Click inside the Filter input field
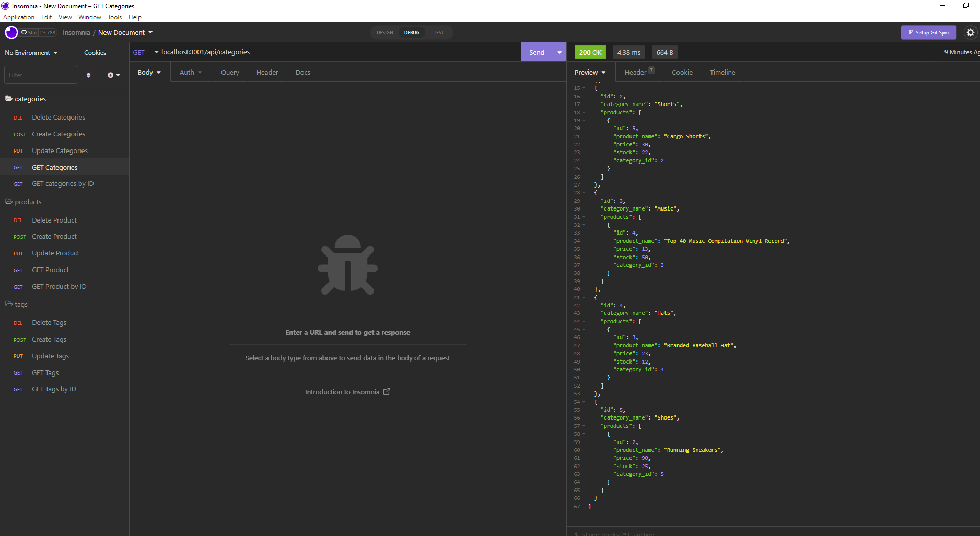Image resolution: width=980 pixels, height=536 pixels. (40, 75)
